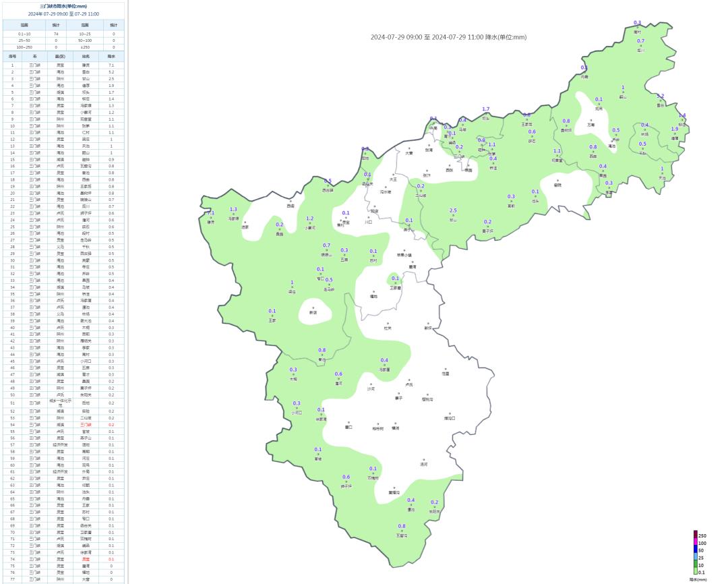Select the 序号 column header
The width and height of the screenshot is (728, 584).
pos(12,57)
